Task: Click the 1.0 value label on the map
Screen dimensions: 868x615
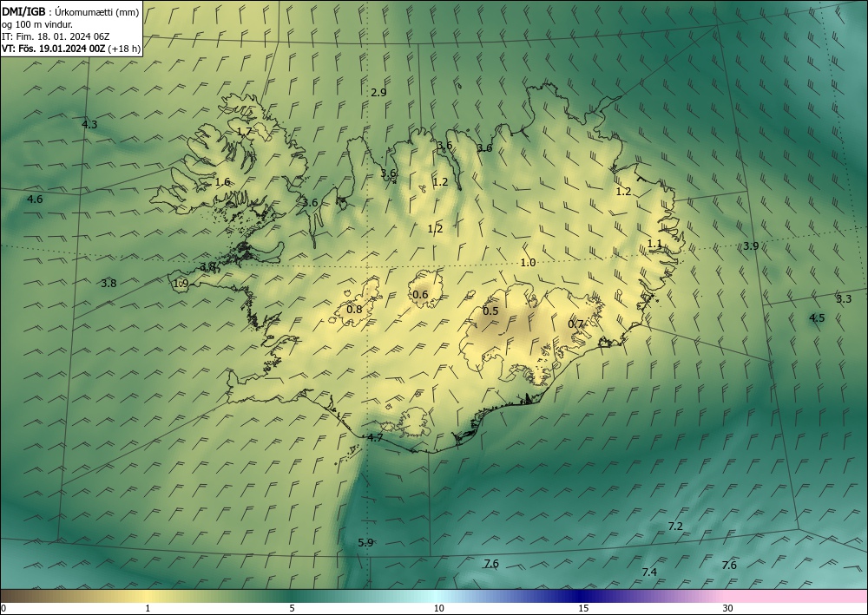Action: pyautogui.click(x=528, y=263)
